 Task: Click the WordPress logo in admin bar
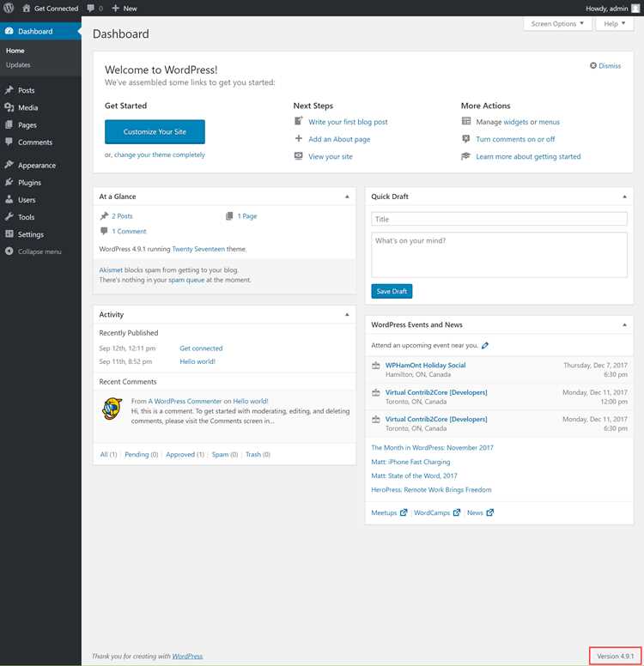[x=9, y=8]
